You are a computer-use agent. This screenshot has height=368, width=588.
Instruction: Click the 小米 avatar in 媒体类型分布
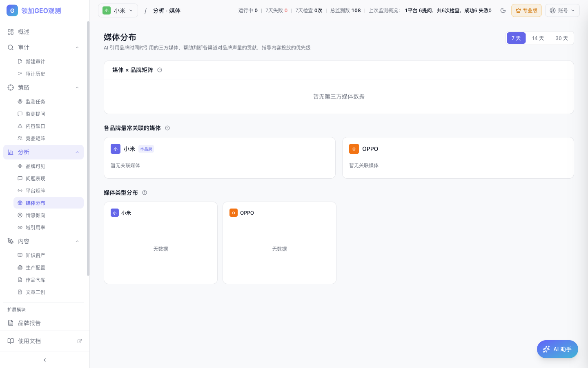point(115,213)
